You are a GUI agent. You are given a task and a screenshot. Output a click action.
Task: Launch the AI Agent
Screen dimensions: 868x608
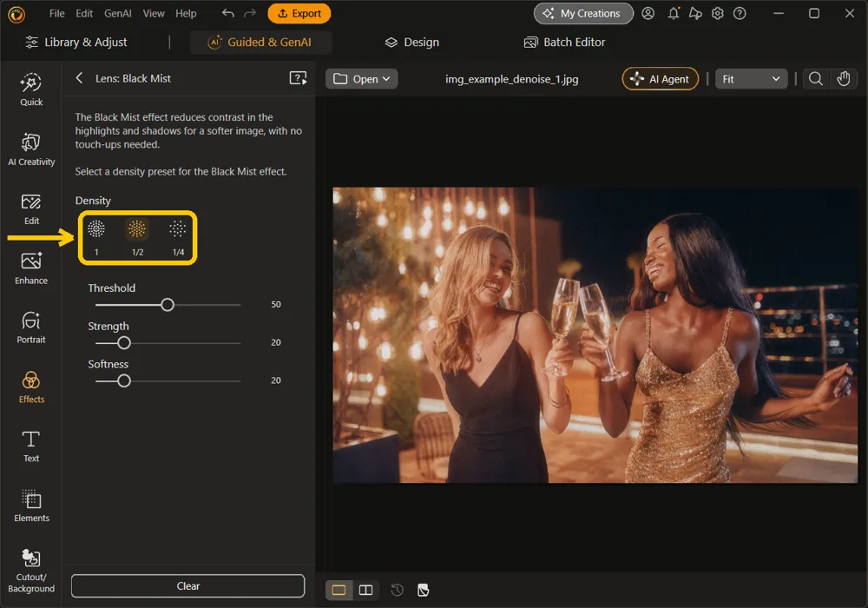[660, 79]
